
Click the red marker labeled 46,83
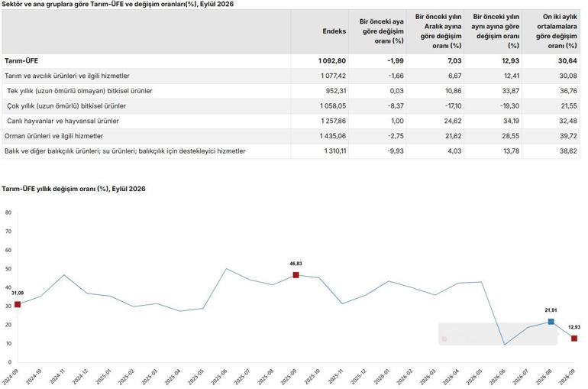point(296,275)
